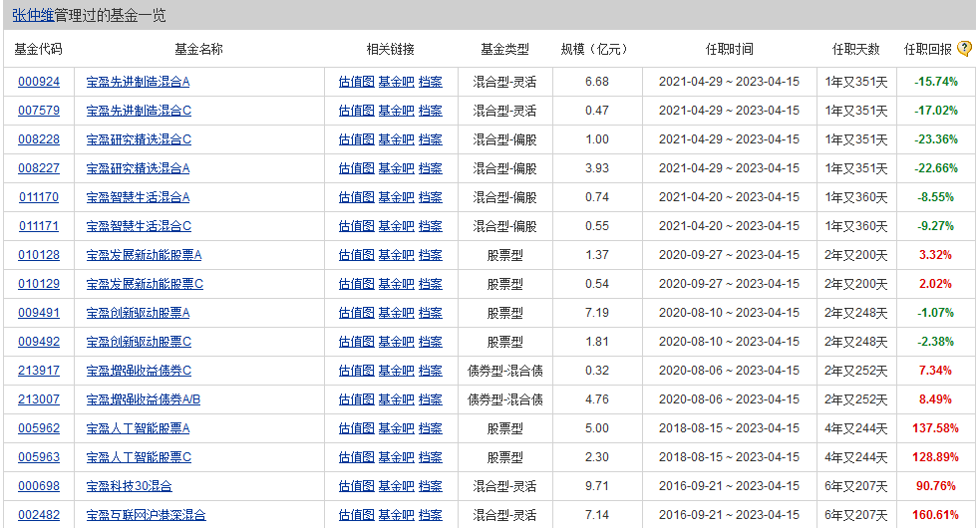
Task: Click the help question mark icon beside 任职回报
Action: [964, 49]
